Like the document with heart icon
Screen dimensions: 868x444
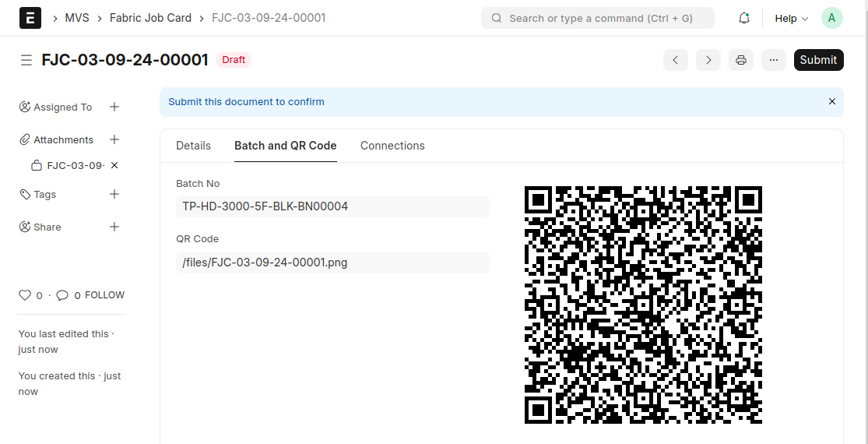point(25,295)
